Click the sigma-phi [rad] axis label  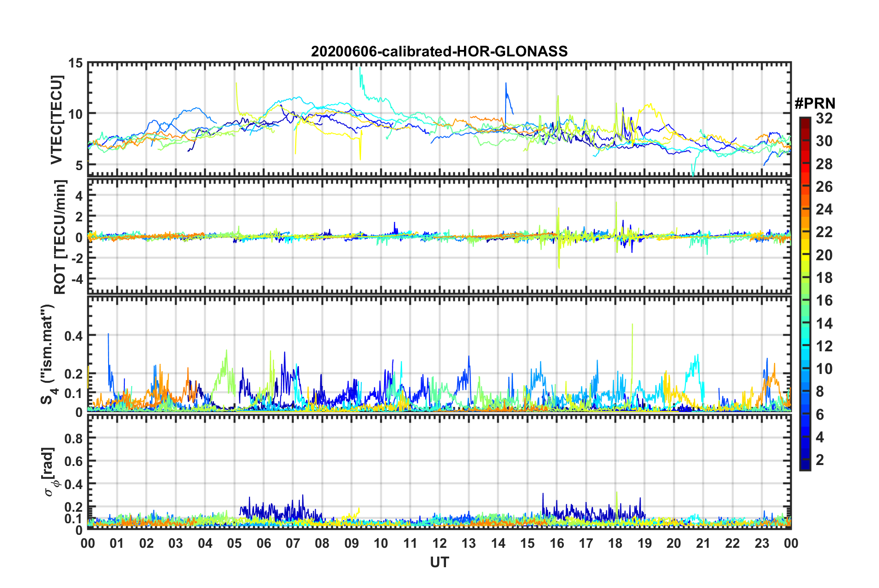point(50,472)
